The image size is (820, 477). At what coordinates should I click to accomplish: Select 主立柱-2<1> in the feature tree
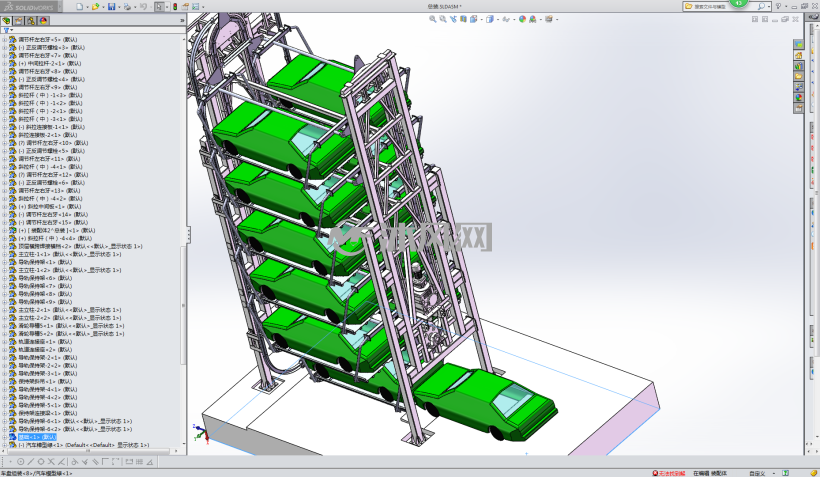[x=70, y=310]
